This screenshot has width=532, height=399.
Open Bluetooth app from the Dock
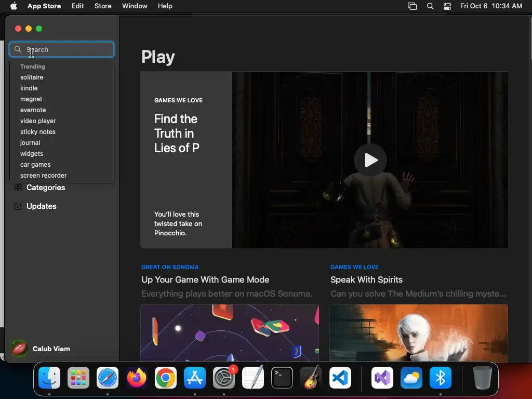pyautogui.click(x=441, y=378)
